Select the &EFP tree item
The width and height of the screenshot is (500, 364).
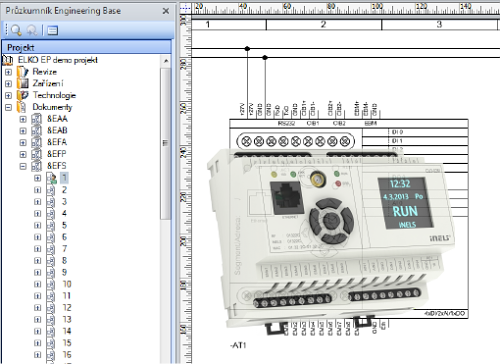click(x=57, y=154)
